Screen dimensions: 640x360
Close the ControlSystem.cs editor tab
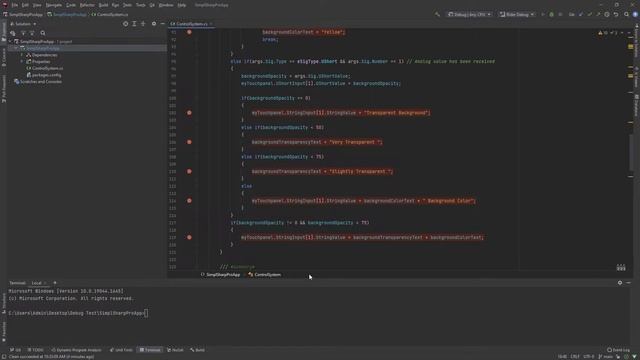coord(211,24)
